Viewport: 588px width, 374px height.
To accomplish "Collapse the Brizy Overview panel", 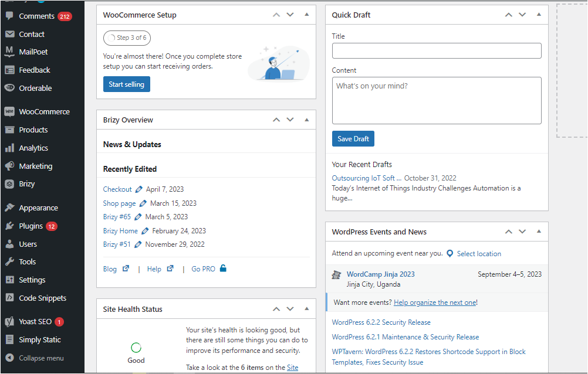I will point(307,120).
